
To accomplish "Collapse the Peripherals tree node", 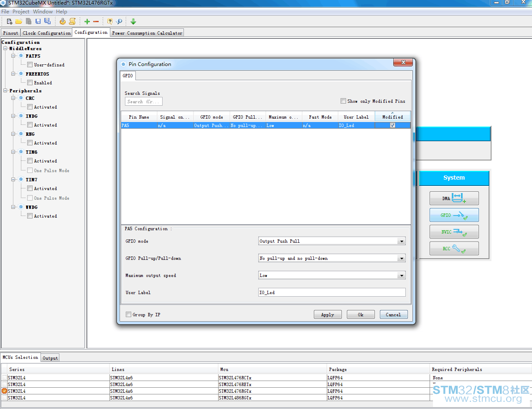I will point(5,91).
